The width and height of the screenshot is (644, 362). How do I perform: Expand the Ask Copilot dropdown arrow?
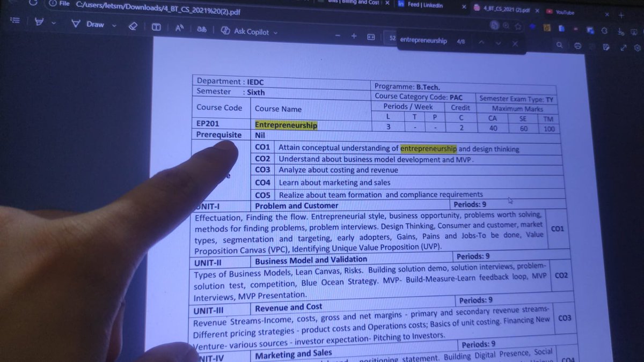tap(276, 33)
